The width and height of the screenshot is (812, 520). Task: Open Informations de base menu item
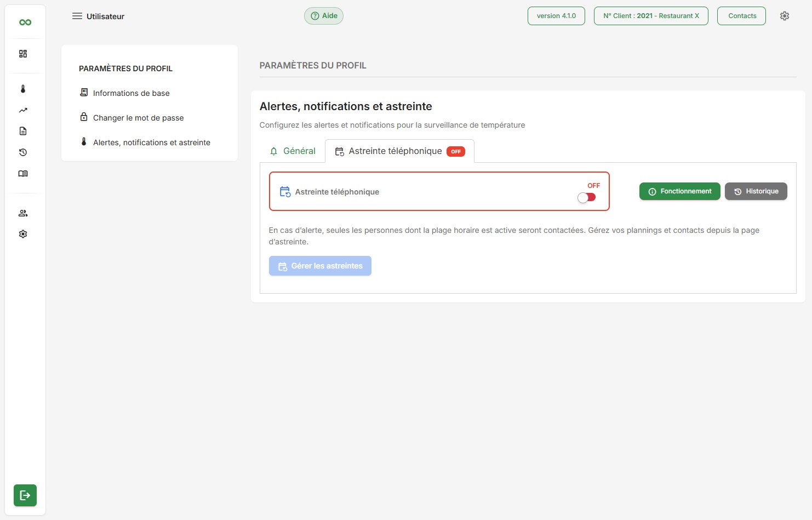[131, 93]
